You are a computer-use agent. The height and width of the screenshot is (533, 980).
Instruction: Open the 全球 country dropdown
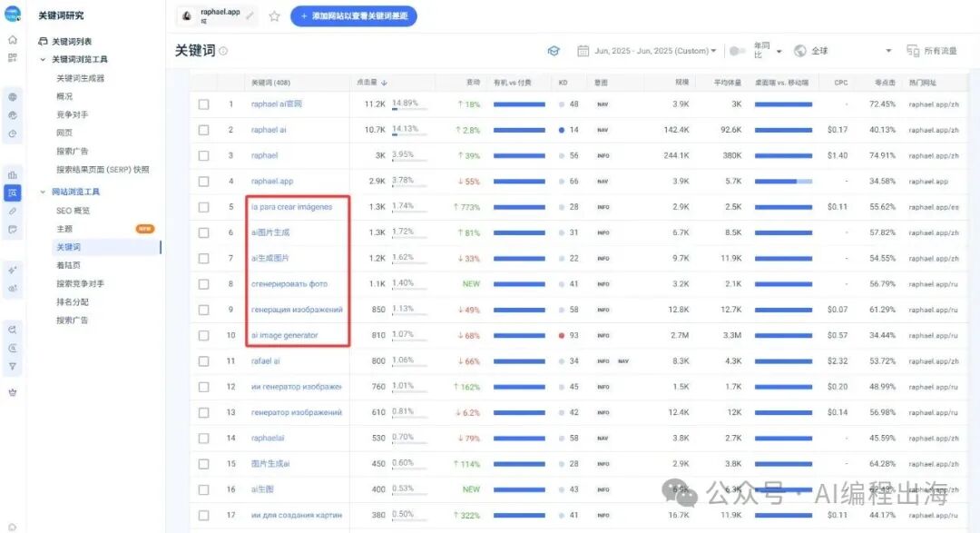click(844, 51)
